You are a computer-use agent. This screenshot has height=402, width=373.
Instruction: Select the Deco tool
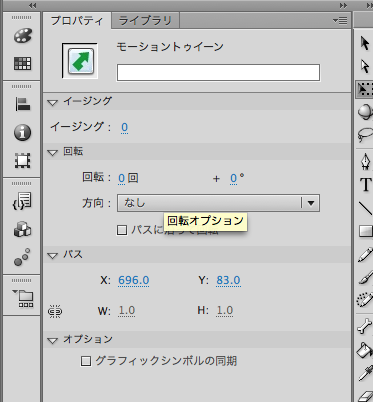[x=365, y=300]
